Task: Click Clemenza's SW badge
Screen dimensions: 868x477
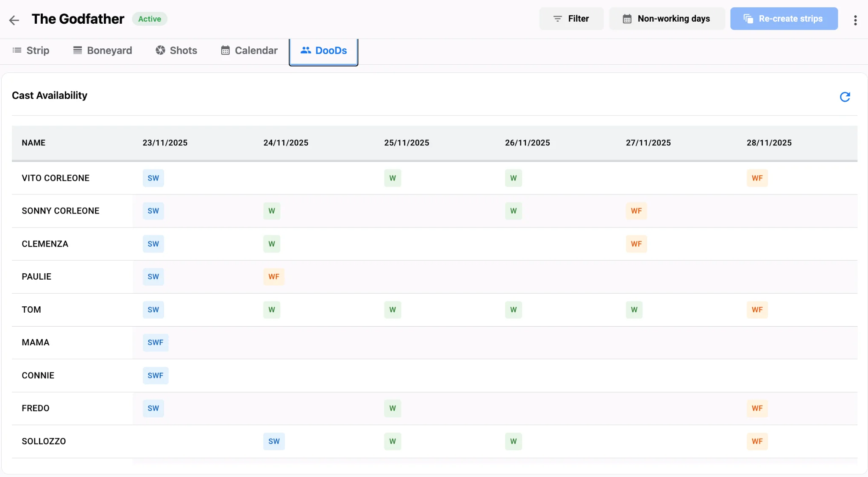Action: pos(153,244)
